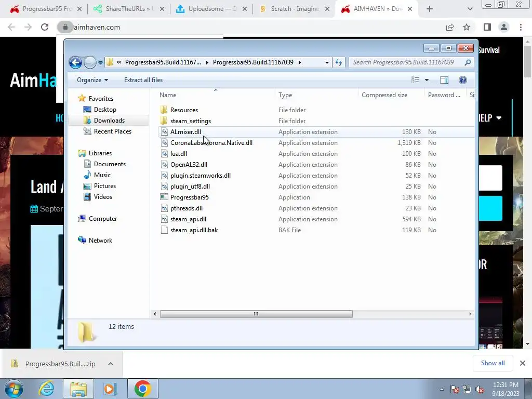Toggle the preview pane icon
This screenshot has height=399, width=532.
(x=444, y=80)
